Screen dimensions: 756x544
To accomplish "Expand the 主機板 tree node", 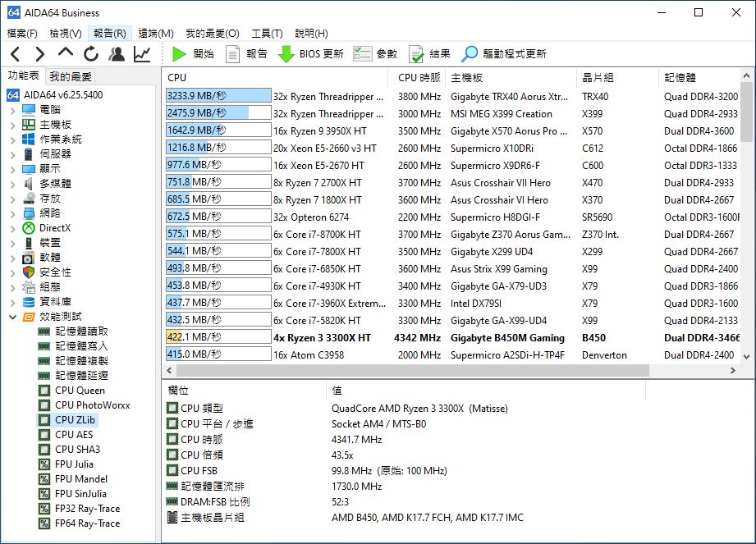I will click(x=12, y=125).
